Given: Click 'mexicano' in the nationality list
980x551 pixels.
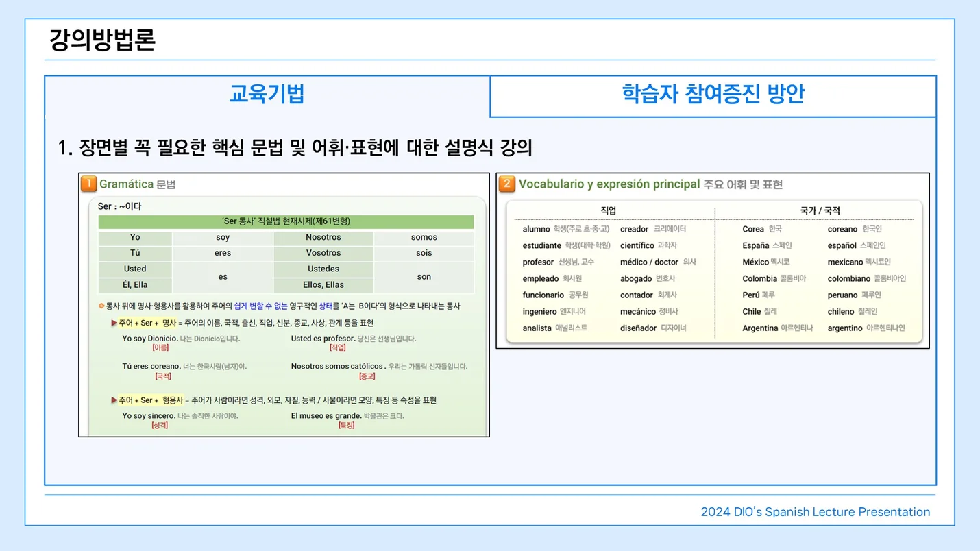Looking at the screenshot, I should 845,262.
